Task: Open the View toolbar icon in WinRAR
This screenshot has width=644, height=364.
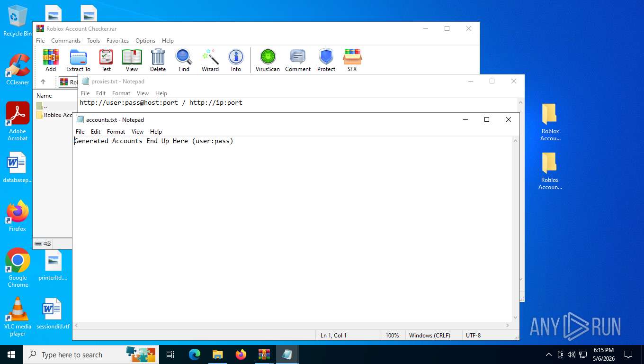Action: [x=132, y=60]
